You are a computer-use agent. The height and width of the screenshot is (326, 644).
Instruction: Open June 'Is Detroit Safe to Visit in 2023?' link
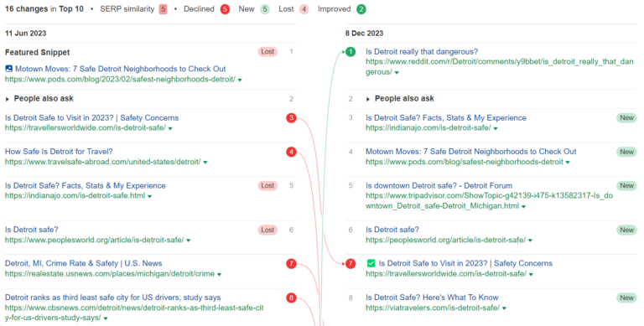pos(91,118)
